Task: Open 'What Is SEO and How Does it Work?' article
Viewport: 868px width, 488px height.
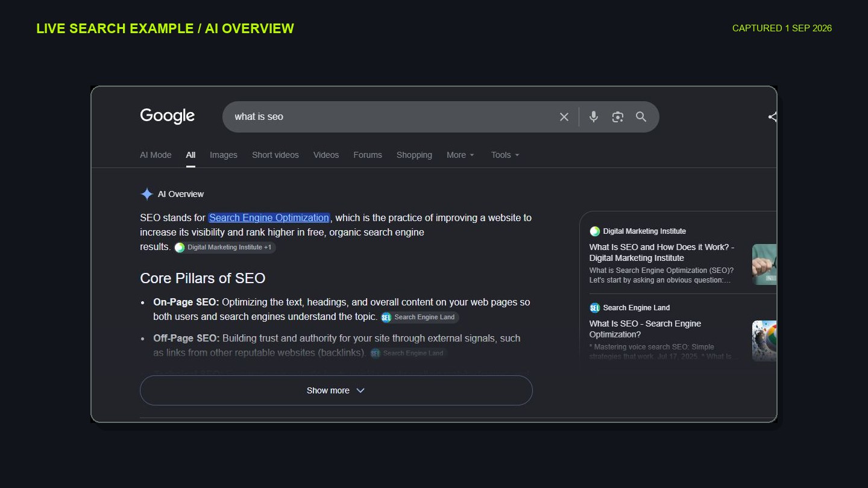Action: [662, 252]
